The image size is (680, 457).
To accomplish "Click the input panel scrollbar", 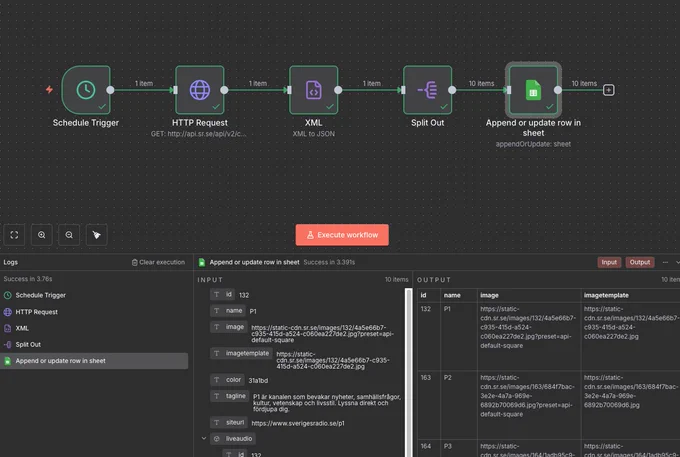I will [x=408, y=372].
